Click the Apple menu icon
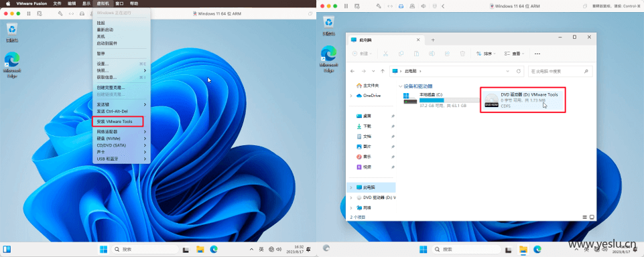This screenshot has height=257, width=644. click(x=7, y=3)
